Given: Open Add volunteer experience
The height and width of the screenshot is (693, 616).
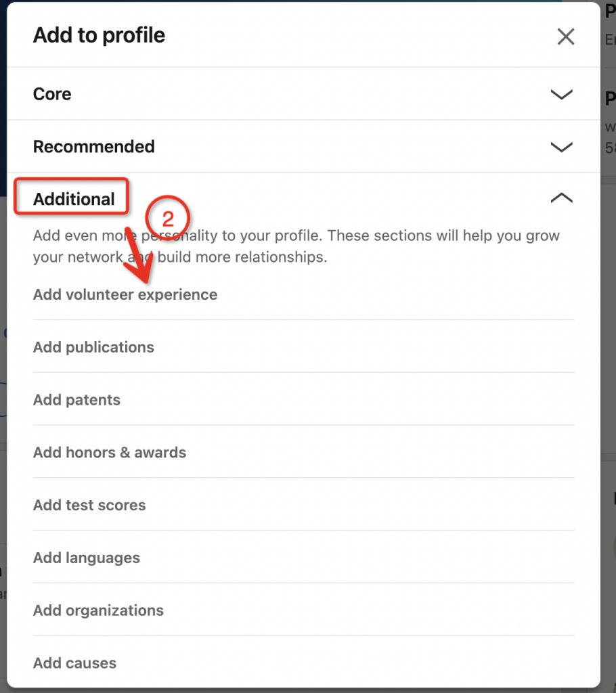Looking at the screenshot, I should click(125, 295).
